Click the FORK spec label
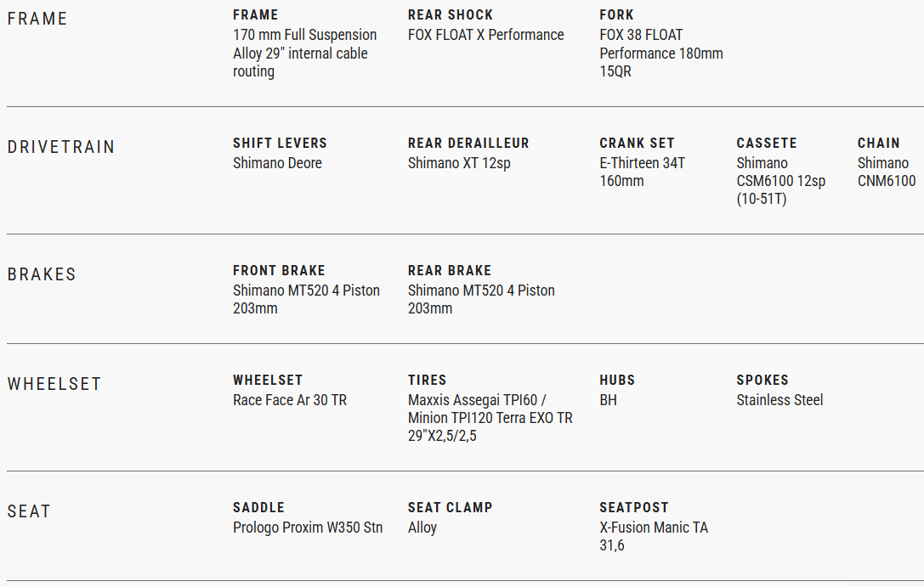This screenshot has width=924, height=587. (x=616, y=15)
